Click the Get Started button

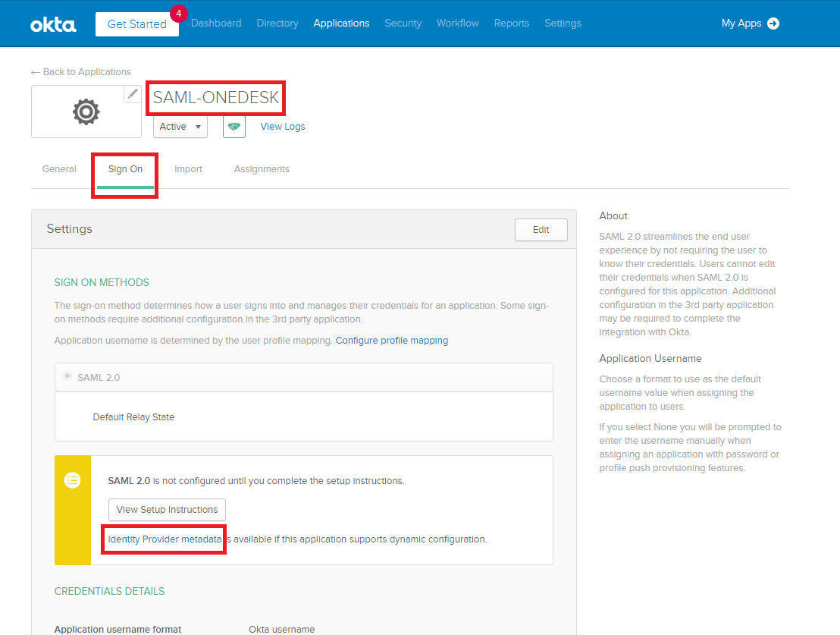coord(137,24)
